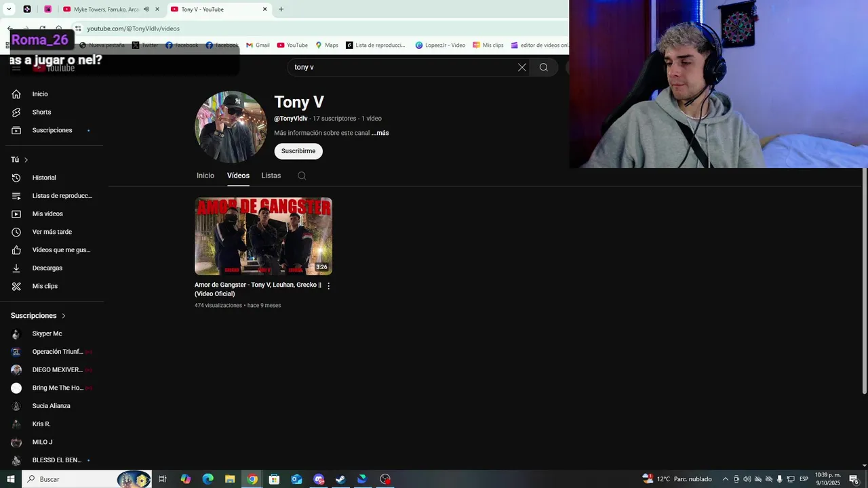This screenshot has width=868, height=488.
Task: Click Tony V channel profile picture
Action: coord(231,127)
